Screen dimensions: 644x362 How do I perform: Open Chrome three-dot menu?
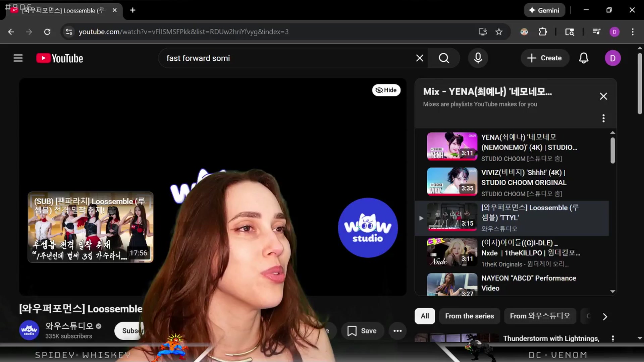pyautogui.click(x=633, y=32)
